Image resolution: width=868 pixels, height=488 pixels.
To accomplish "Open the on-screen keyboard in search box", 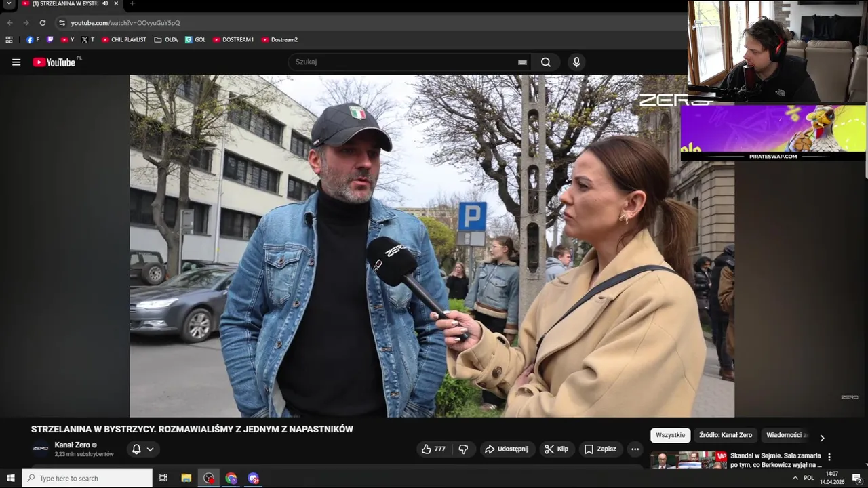I will click(x=522, y=62).
